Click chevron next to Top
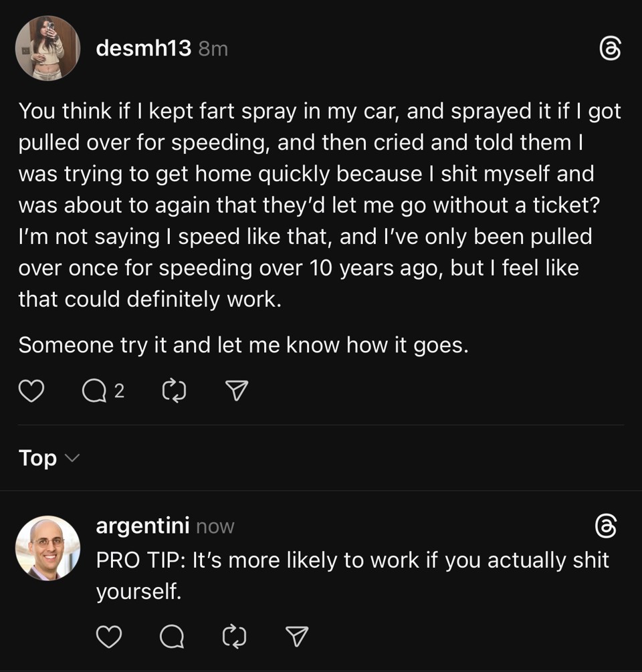Viewport: 642px width, 672px height. pyautogui.click(x=72, y=458)
